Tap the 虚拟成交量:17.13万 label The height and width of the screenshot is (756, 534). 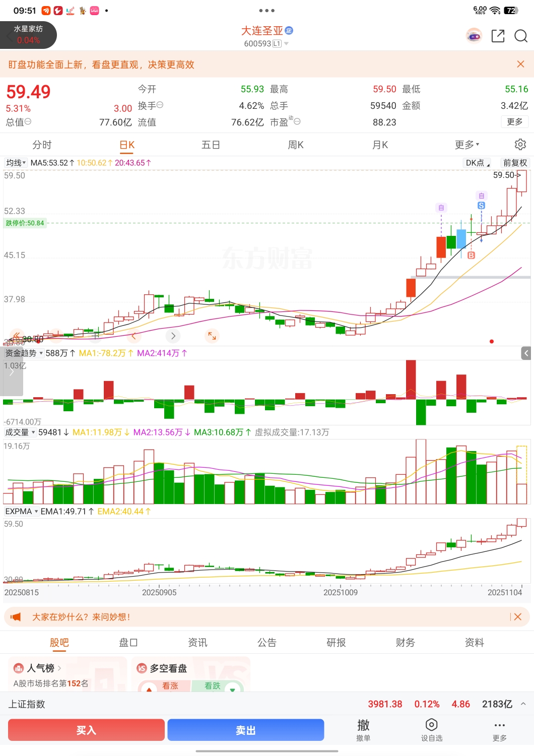coord(292,432)
